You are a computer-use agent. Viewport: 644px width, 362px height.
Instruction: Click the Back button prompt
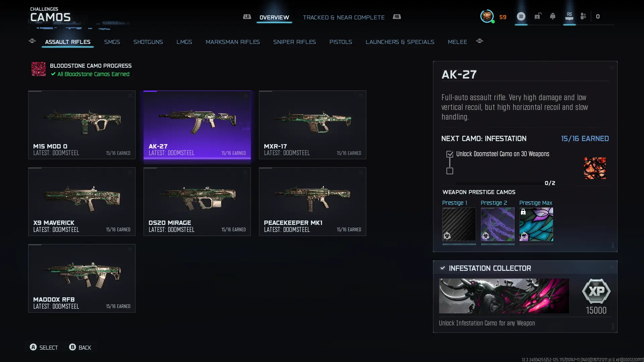coord(80,347)
